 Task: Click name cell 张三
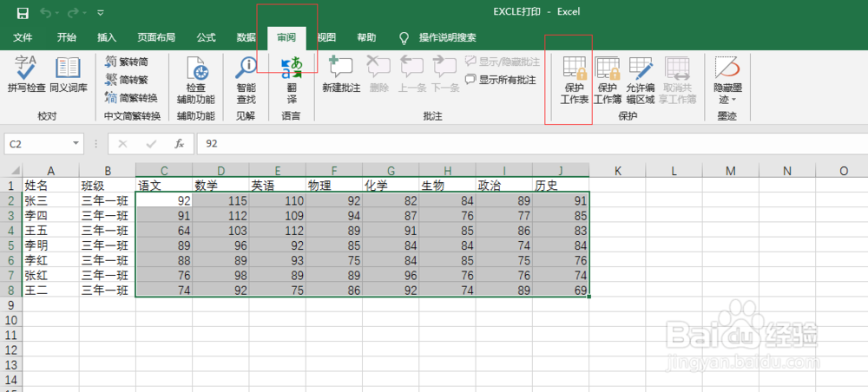click(x=51, y=200)
